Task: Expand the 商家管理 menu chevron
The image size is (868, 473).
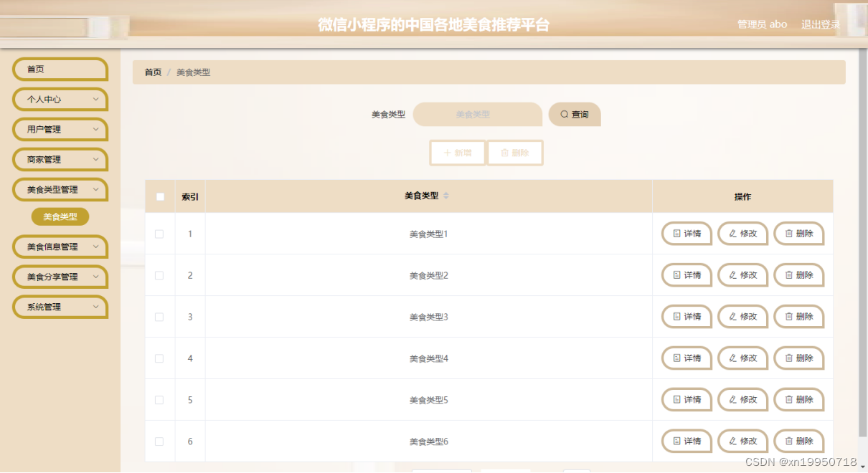Action: 96,160
